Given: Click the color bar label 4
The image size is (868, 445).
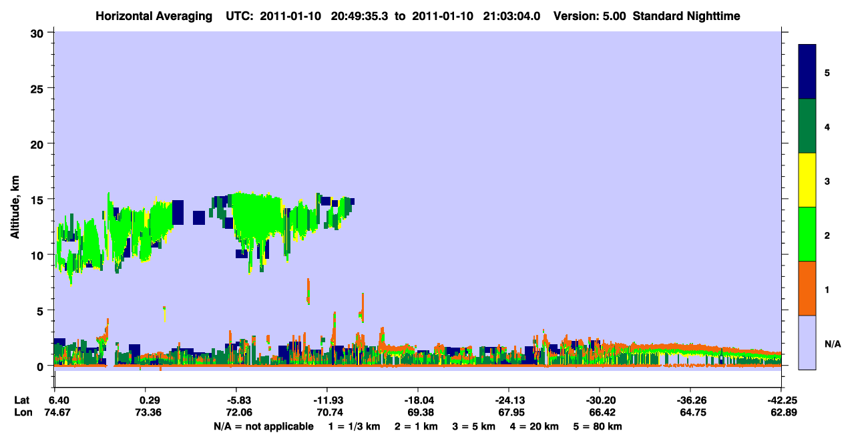Looking at the screenshot, I should (x=827, y=126).
